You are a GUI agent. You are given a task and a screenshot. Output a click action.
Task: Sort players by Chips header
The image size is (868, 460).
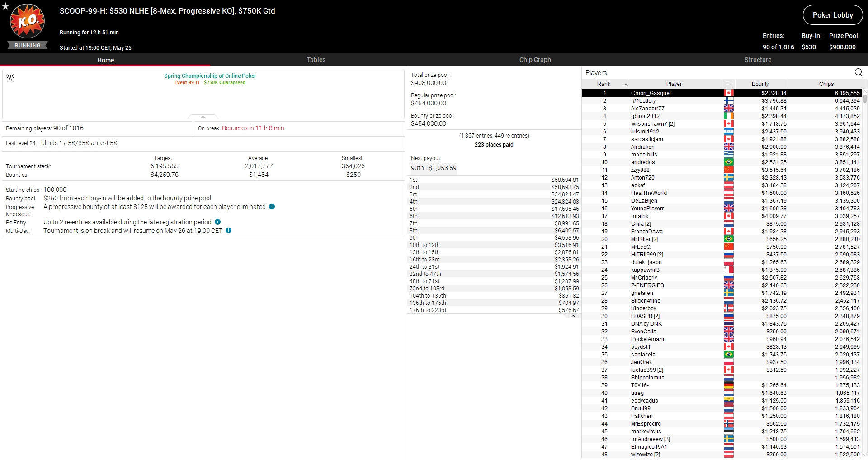click(x=826, y=84)
